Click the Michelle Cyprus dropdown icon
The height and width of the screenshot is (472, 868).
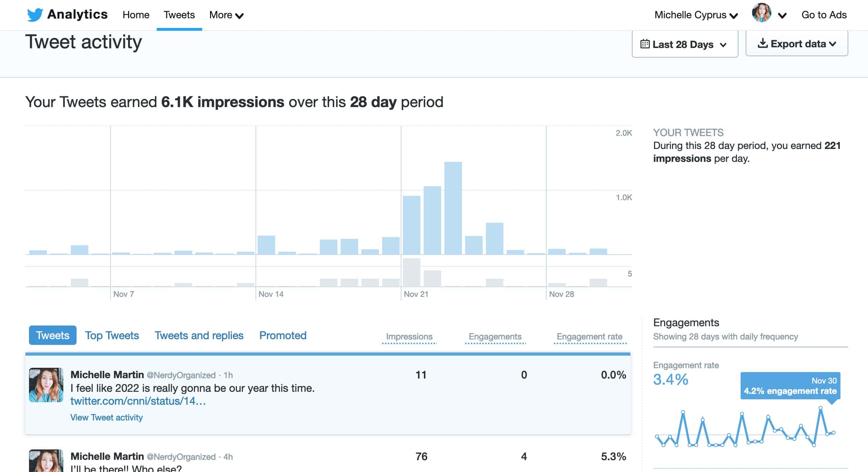[x=738, y=15]
